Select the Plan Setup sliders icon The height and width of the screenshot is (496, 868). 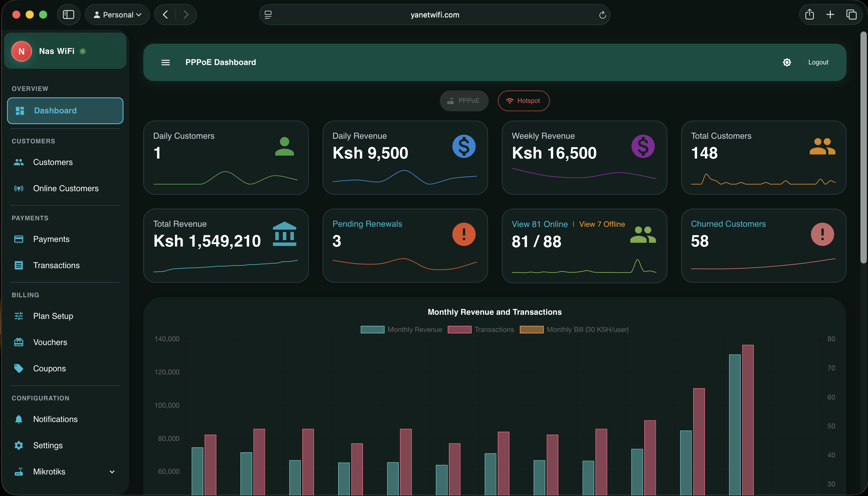coord(19,316)
